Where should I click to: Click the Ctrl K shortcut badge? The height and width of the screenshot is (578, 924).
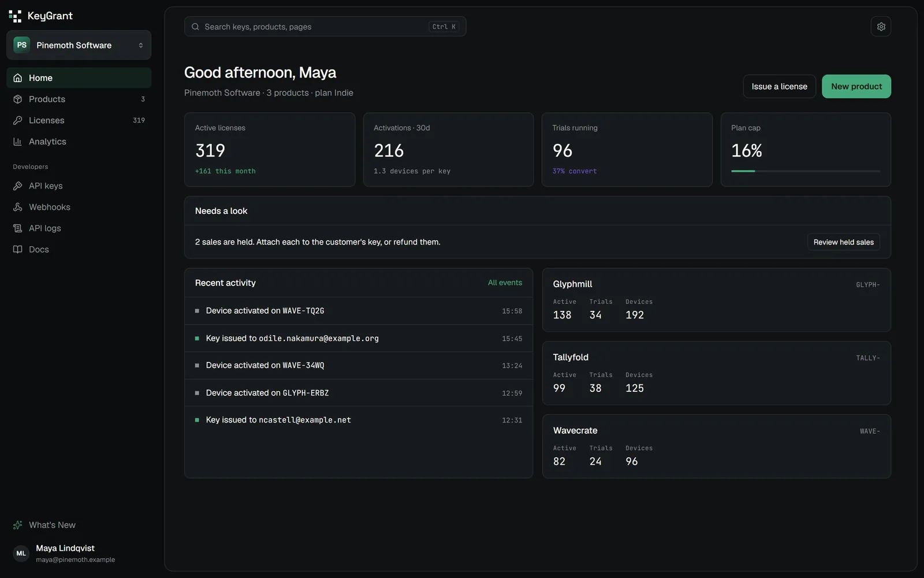click(x=444, y=27)
